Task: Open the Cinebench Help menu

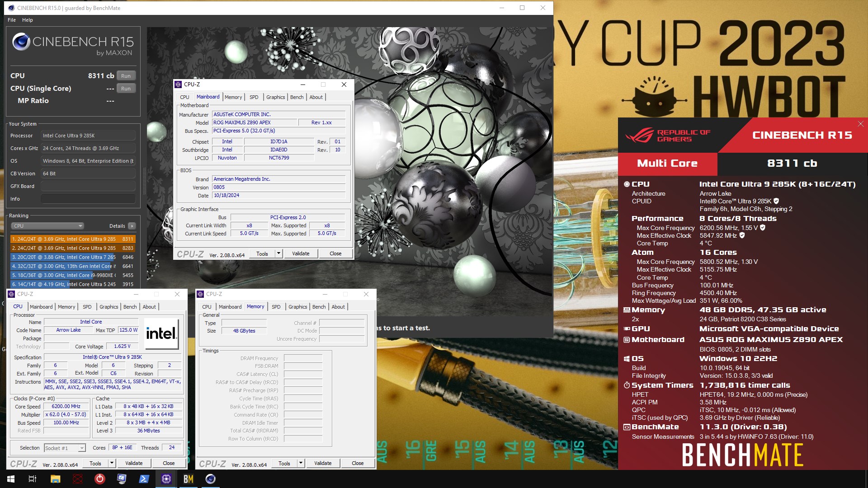Action: click(28, 20)
